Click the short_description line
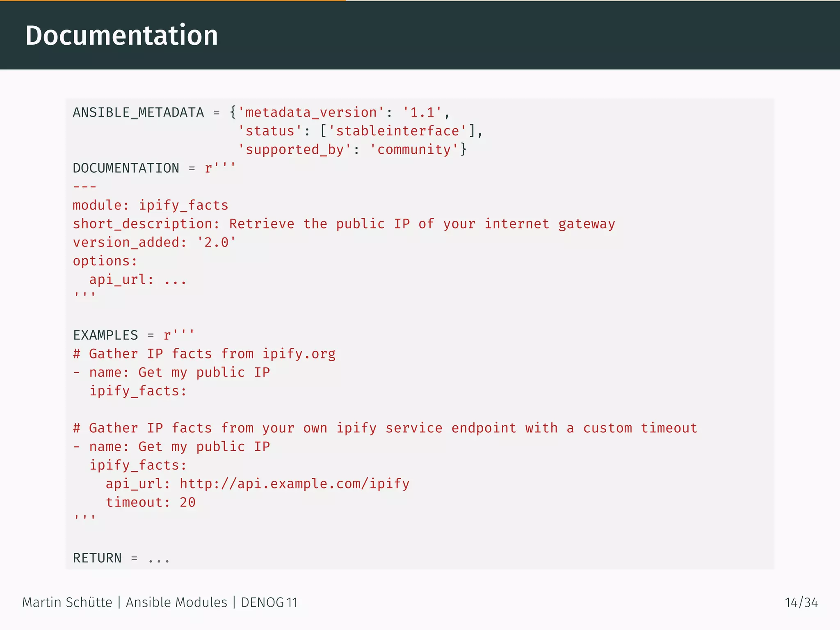The width and height of the screenshot is (840, 630). 344,224
